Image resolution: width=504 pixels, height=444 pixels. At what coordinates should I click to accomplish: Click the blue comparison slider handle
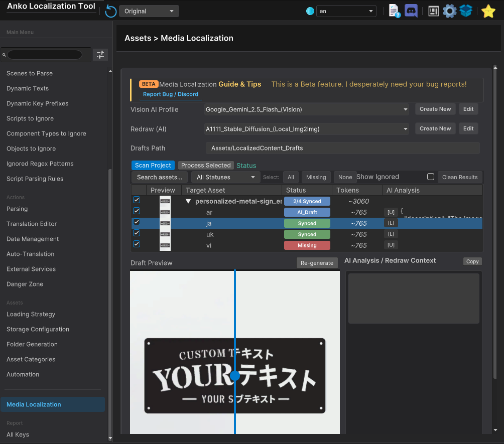pyautogui.click(x=235, y=376)
